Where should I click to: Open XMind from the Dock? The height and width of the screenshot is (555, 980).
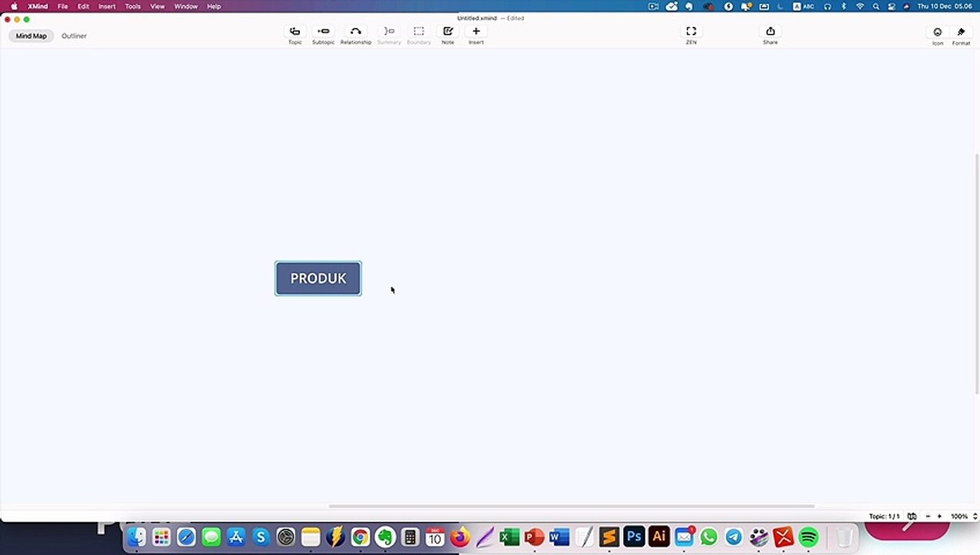tap(784, 537)
